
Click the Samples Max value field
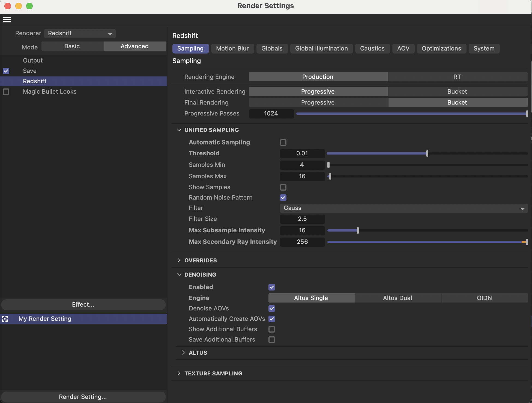[x=302, y=176]
